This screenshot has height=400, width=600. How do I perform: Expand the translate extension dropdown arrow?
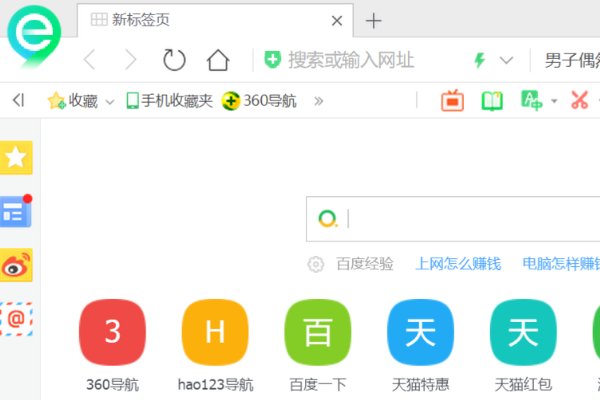point(554,101)
